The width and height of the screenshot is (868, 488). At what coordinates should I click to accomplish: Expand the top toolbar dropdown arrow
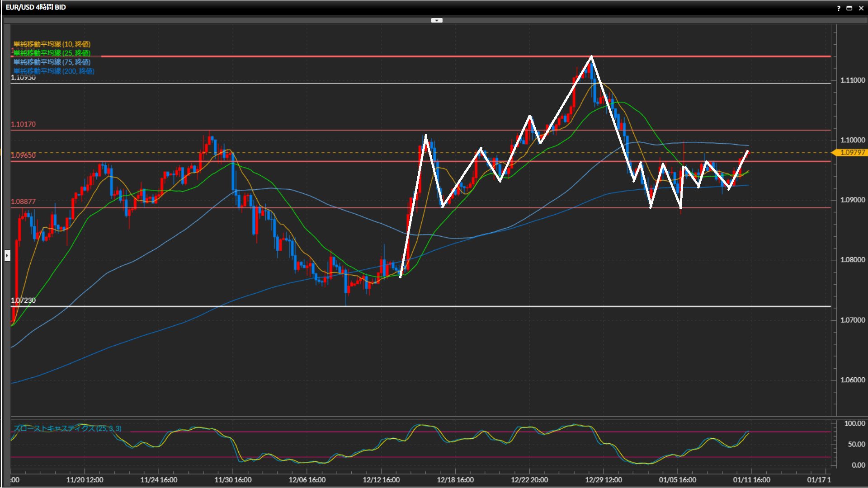(437, 20)
